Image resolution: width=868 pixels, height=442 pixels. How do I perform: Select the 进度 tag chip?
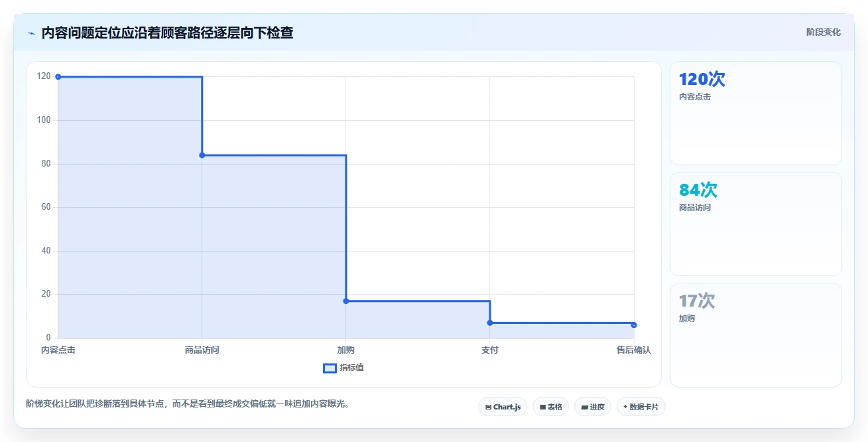593,407
